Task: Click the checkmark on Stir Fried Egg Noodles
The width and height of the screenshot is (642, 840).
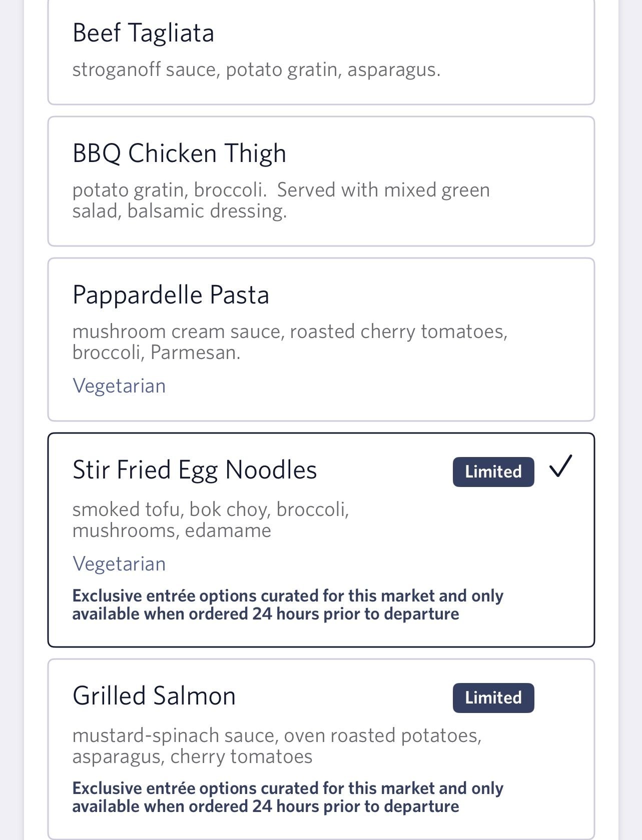Action: click(560, 467)
